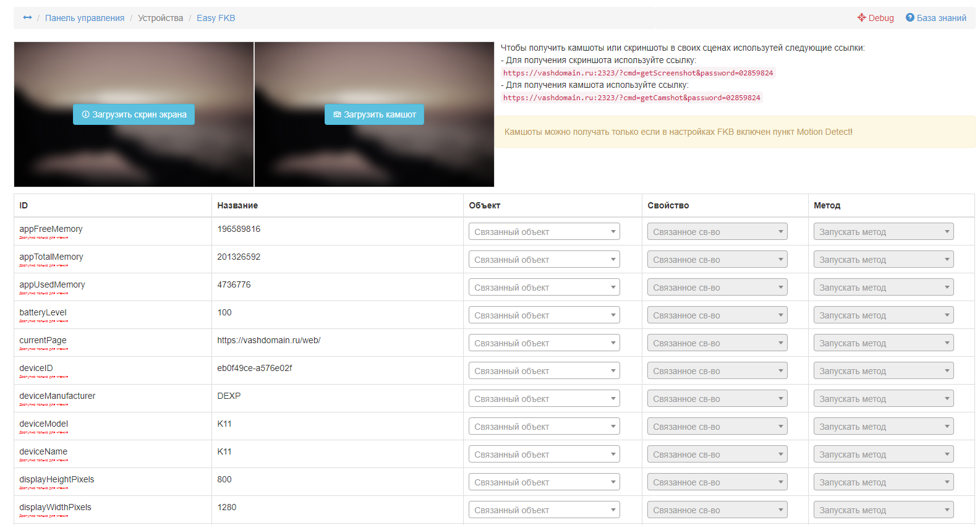Viewport: 980px width, 525px height.
Task: Expand the Связанный объект dropdown for deviceModel
Action: point(544,427)
